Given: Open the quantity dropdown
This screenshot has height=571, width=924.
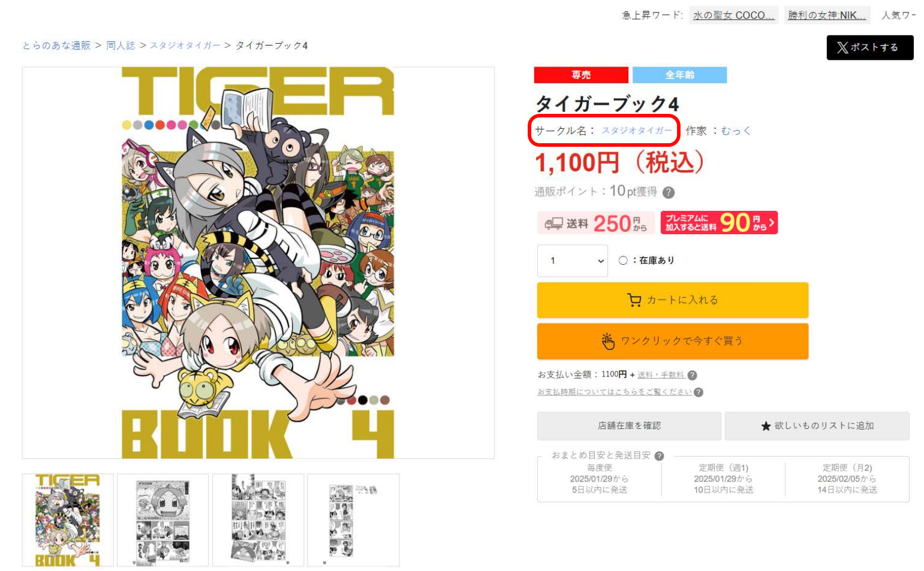Looking at the screenshot, I should pos(572,261).
